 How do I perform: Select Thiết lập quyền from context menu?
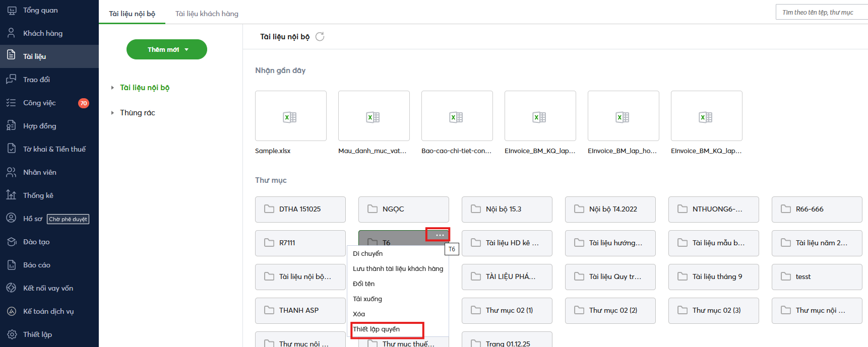click(377, 329)
